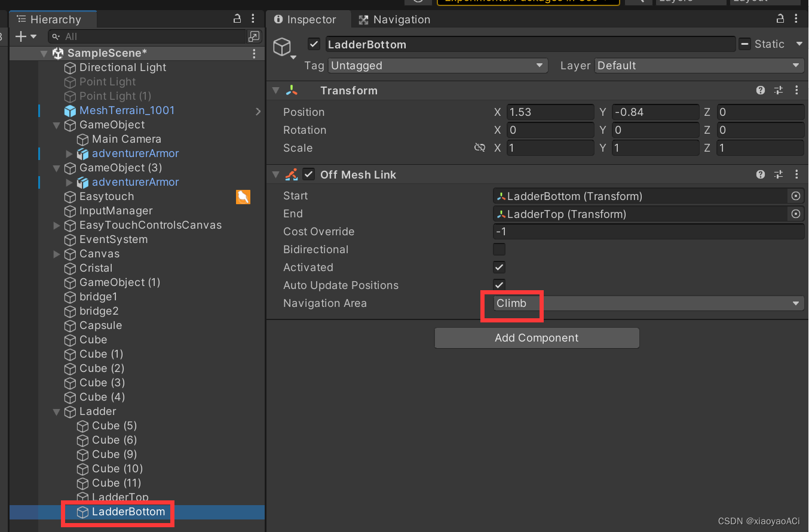Screen dimensions: 809x532
Task: Collapse the Transform component
Action: point(275,91)
